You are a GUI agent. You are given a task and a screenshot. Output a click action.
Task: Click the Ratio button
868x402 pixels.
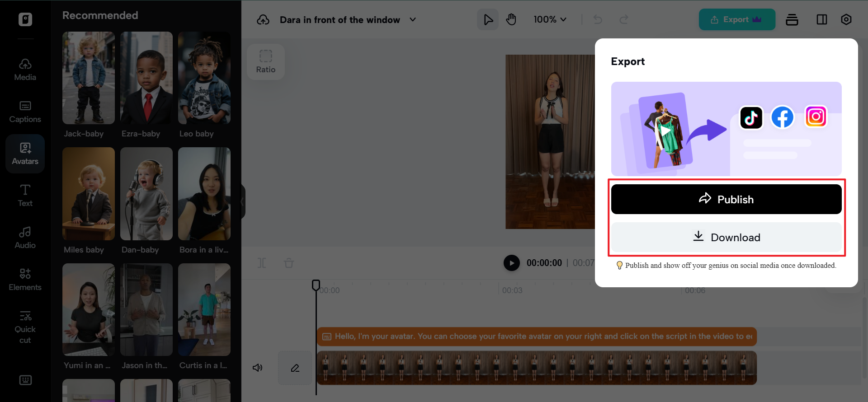pos(266,62)
